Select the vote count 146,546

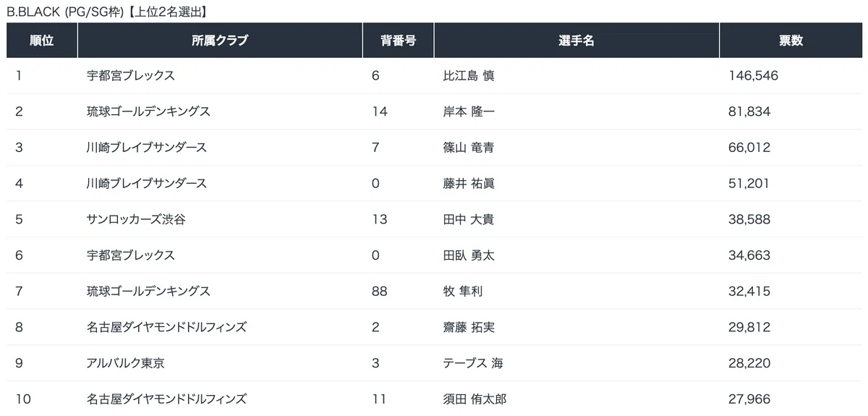(x=754, y=76)
